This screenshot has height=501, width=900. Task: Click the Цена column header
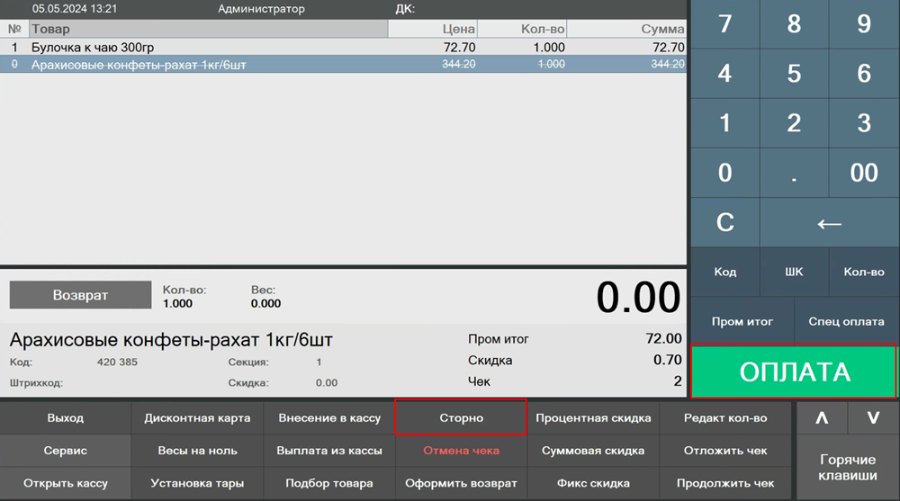coord(433,29)
